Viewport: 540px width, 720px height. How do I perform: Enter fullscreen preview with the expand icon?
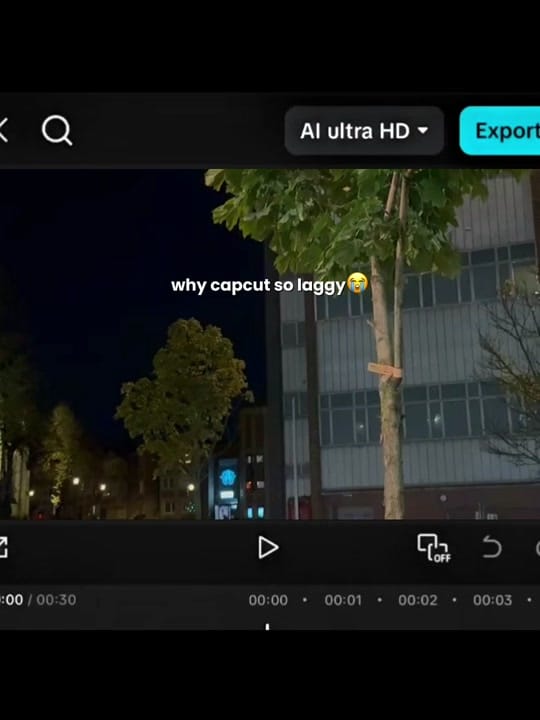pyautogui.click(x=3, y=547)
